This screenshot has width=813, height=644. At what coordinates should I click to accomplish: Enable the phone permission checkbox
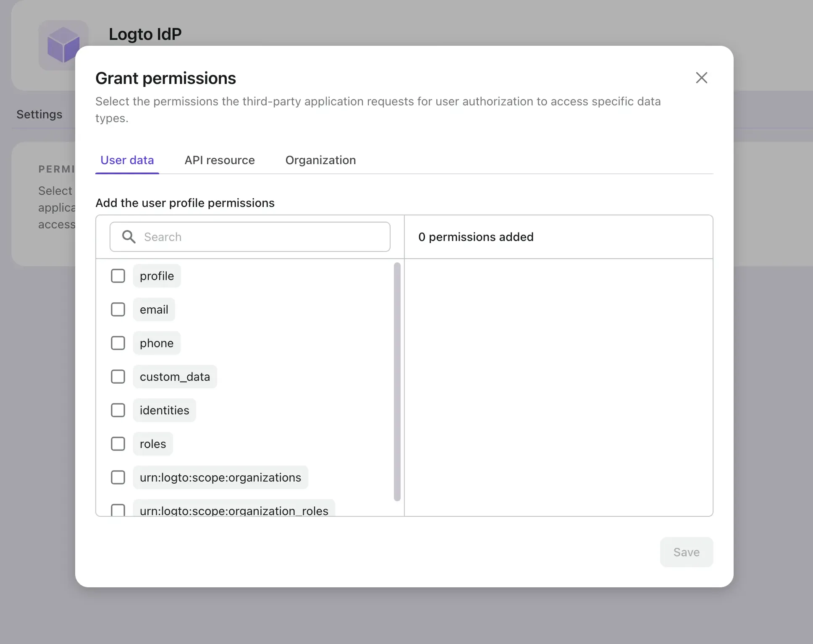click(x=118, y=343)
